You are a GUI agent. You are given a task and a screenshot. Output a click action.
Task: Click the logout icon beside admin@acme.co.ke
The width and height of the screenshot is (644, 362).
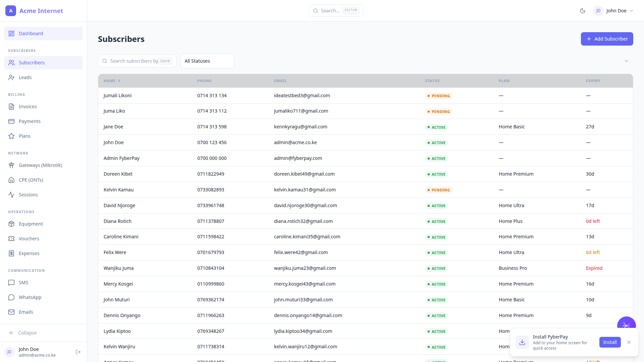(x=78, y=352)
